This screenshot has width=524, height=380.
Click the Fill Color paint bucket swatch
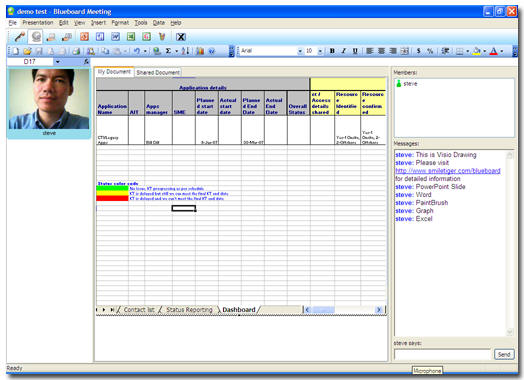477,51
